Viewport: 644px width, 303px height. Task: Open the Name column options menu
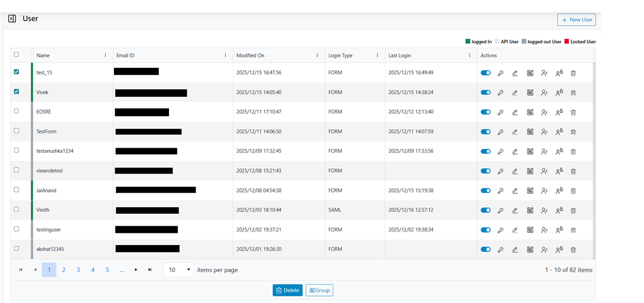click(x=106, y=56)
